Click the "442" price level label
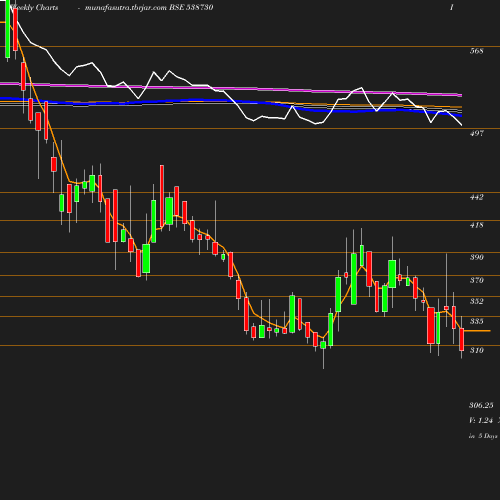 tap(476, 197)
